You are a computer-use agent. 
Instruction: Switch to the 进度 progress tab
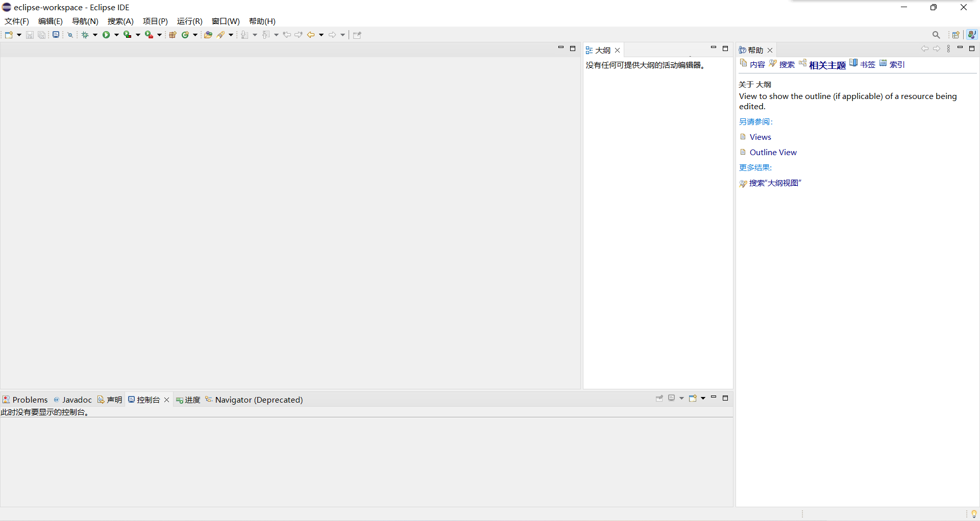point(188,400)
